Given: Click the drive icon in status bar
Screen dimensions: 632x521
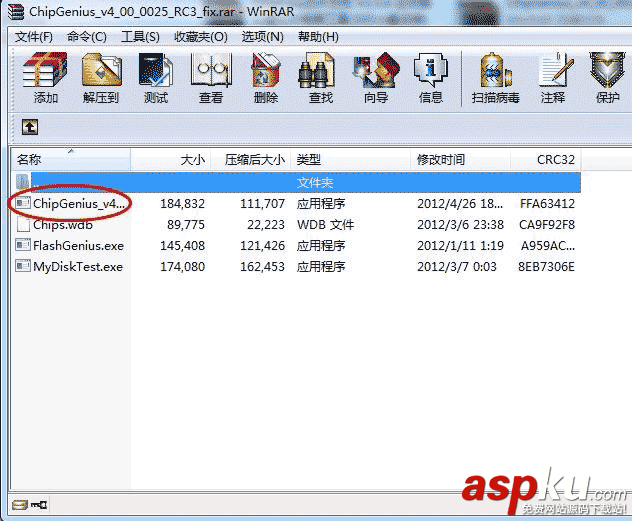Looking at the screenshot, I should [x=19, y=504].
